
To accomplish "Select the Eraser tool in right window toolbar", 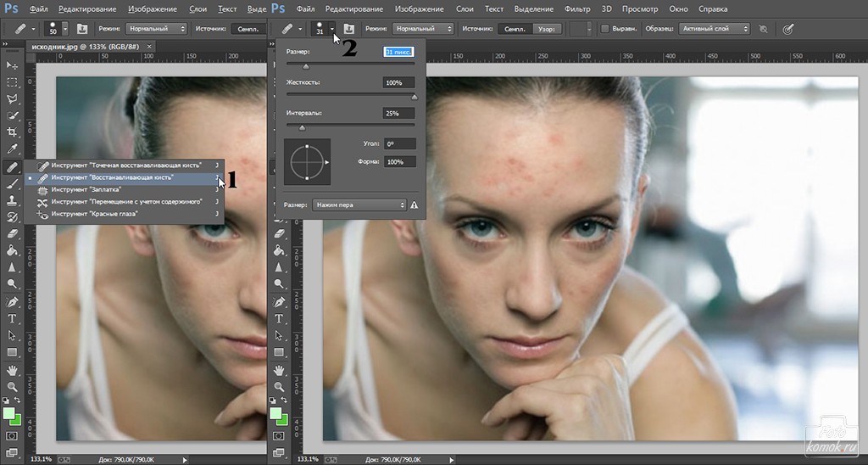I will 278,234.
